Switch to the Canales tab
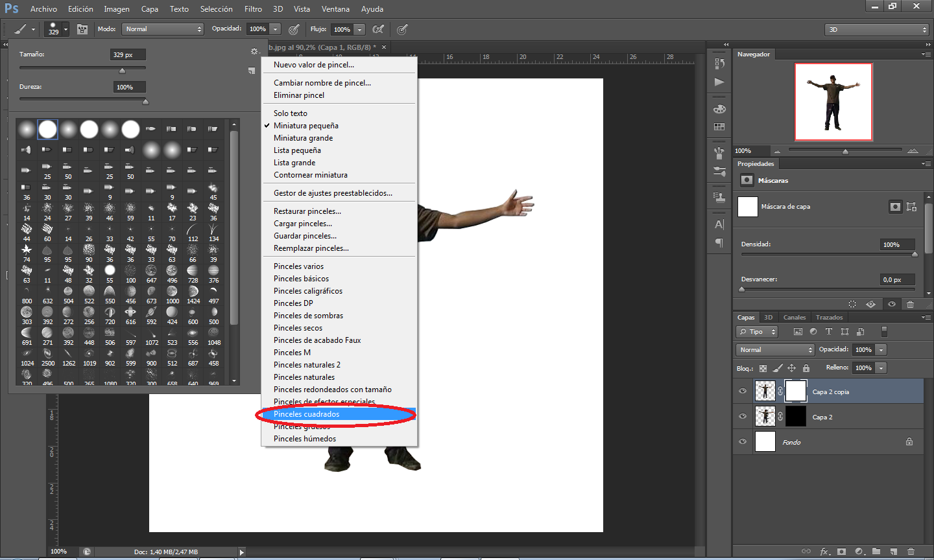934x560 pixels. 795,318
